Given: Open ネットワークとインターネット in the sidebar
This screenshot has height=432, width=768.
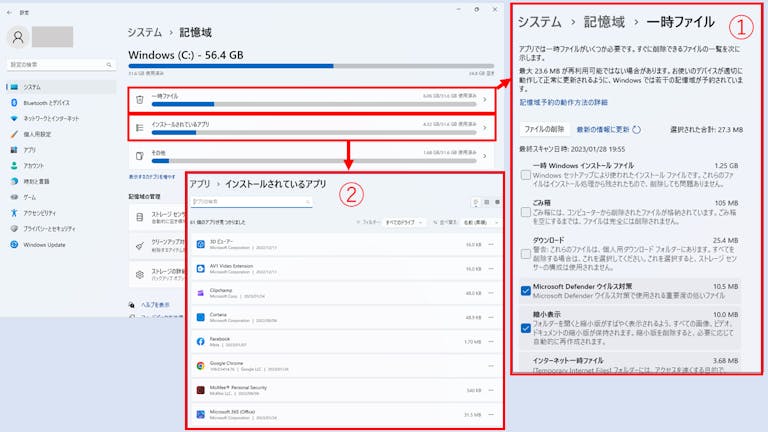Looking at the screenshot, I should [51, 119].
